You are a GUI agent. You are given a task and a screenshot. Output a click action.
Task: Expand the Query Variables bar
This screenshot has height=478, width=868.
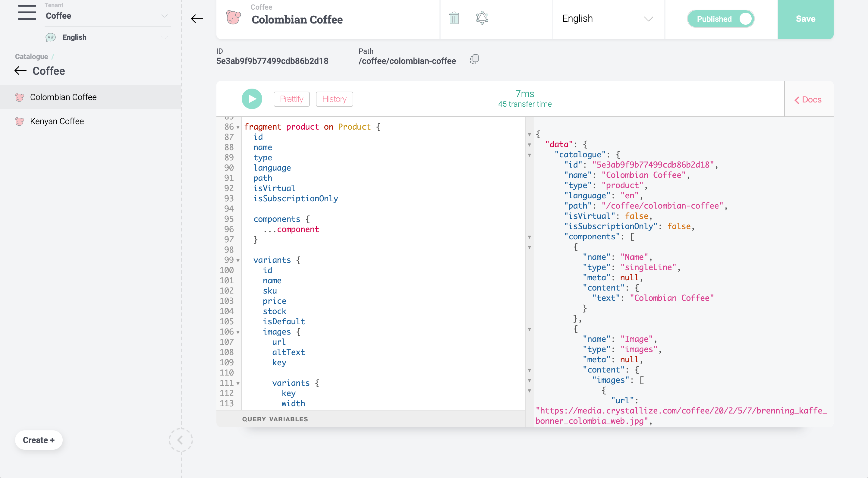pos(275,419)
